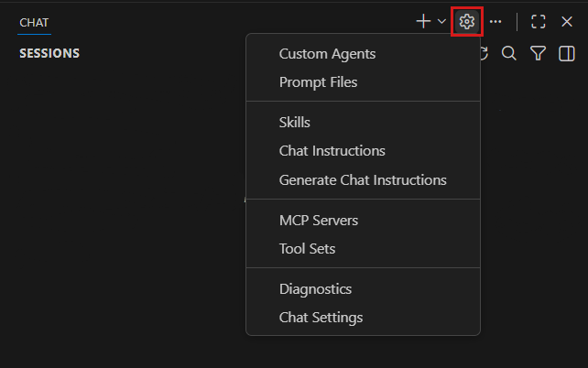Click the chat configuration gear icon
Screen dimensions: 588x368
pyautogui.click(x=467, y=21)
